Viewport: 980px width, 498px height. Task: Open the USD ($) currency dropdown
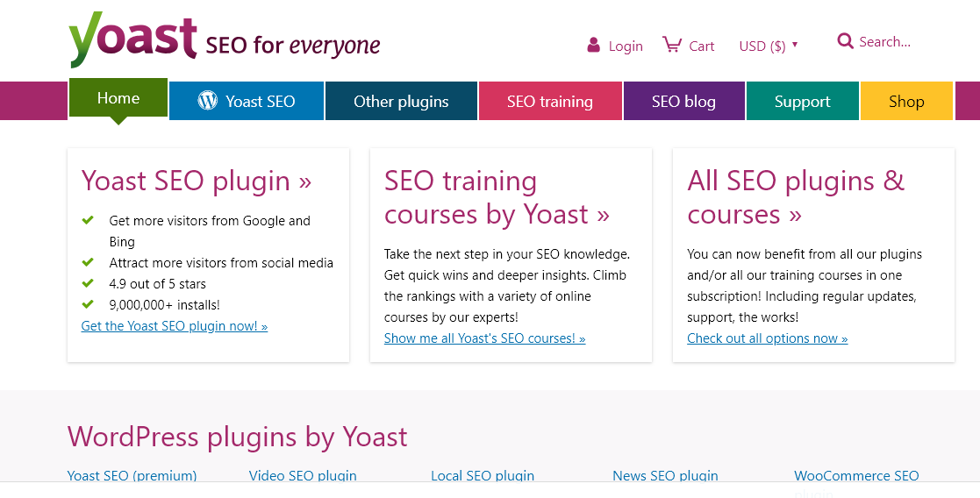[x=769, y=46]
